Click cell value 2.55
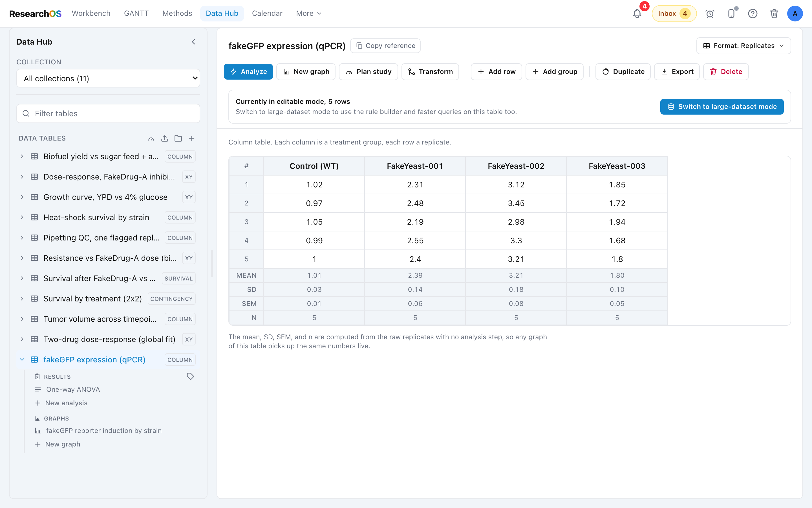The width and height of the screenshot is (812, 508). (415, 240)
